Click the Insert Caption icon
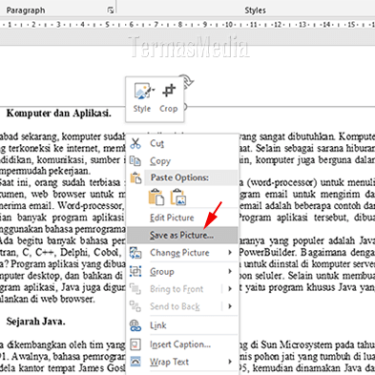Screen dimensions: 375x375 [135, 344]
